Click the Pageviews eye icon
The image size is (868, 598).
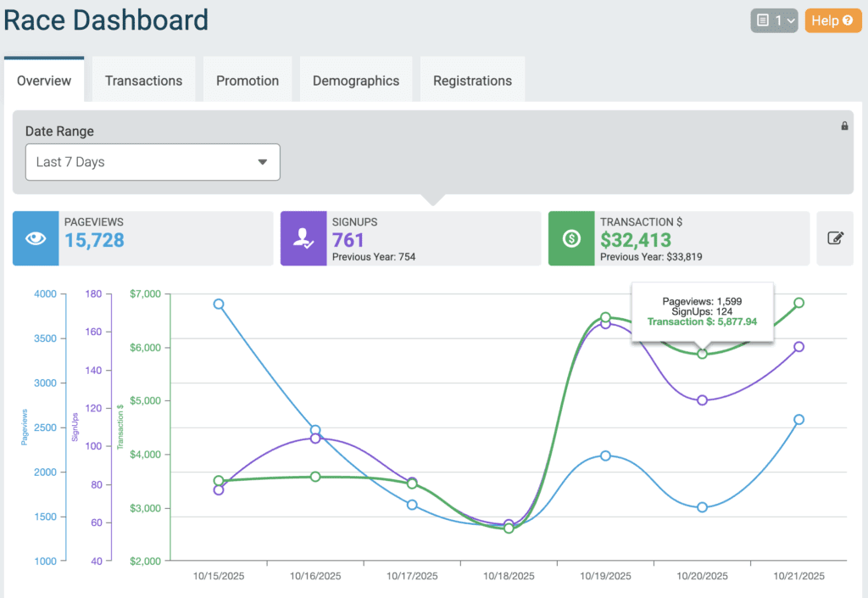tap(36, 238)
